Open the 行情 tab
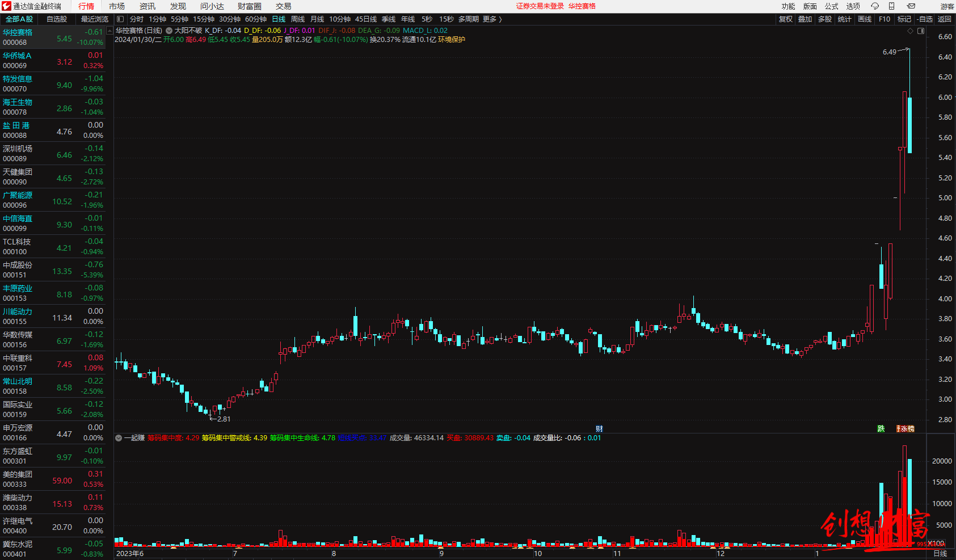Viewport: 956px width, 560px height. point(86,6)
